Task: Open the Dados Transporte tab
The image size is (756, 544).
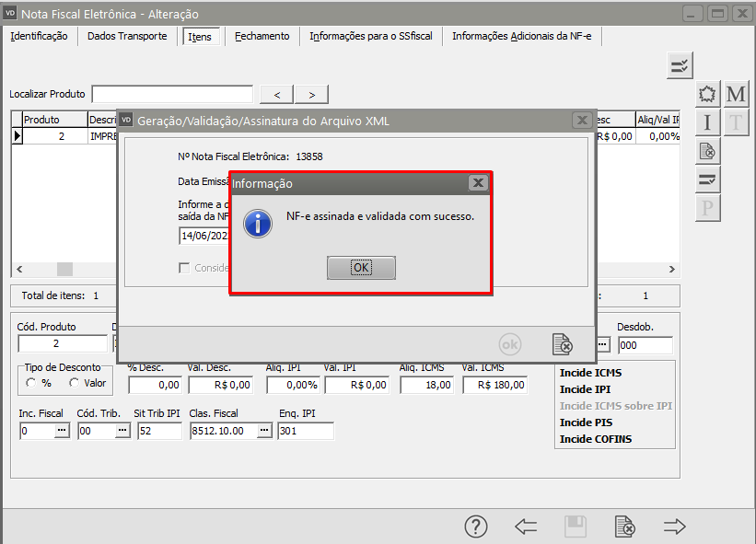Action: 127,36
